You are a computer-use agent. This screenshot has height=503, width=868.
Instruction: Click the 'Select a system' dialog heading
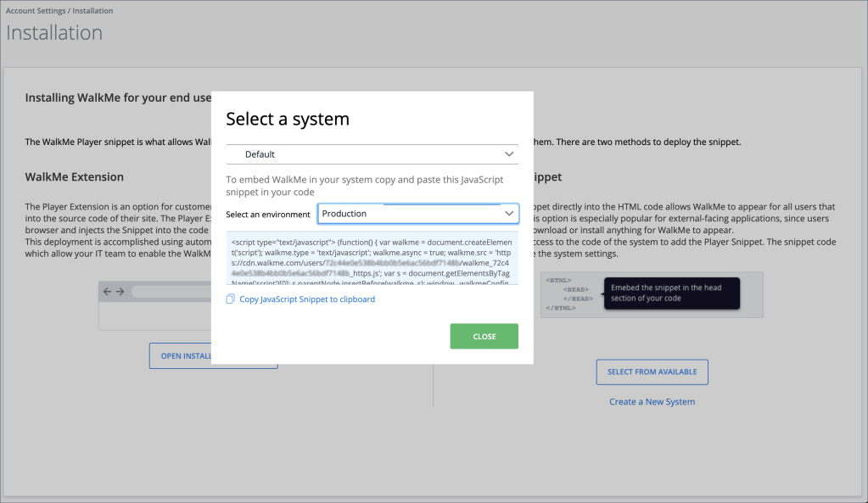288,120
